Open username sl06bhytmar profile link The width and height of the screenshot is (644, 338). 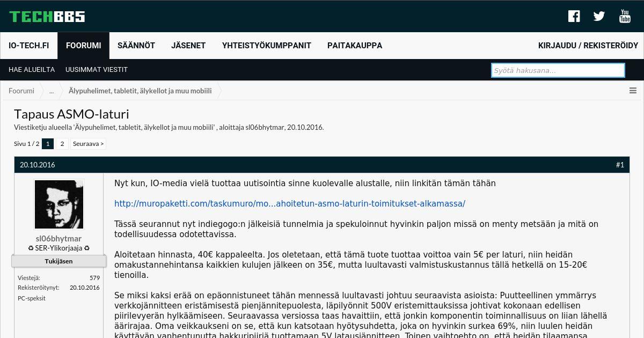(x=58, y=239)
